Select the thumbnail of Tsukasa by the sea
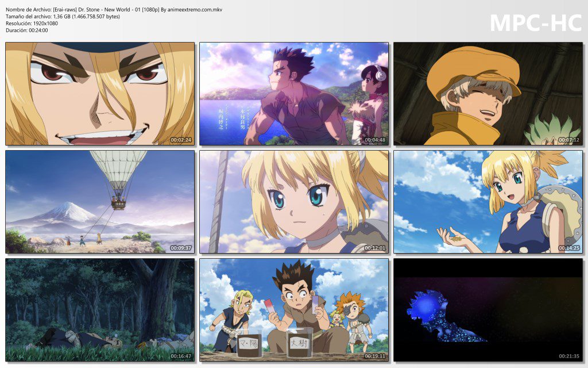 (x=294, y=92)
